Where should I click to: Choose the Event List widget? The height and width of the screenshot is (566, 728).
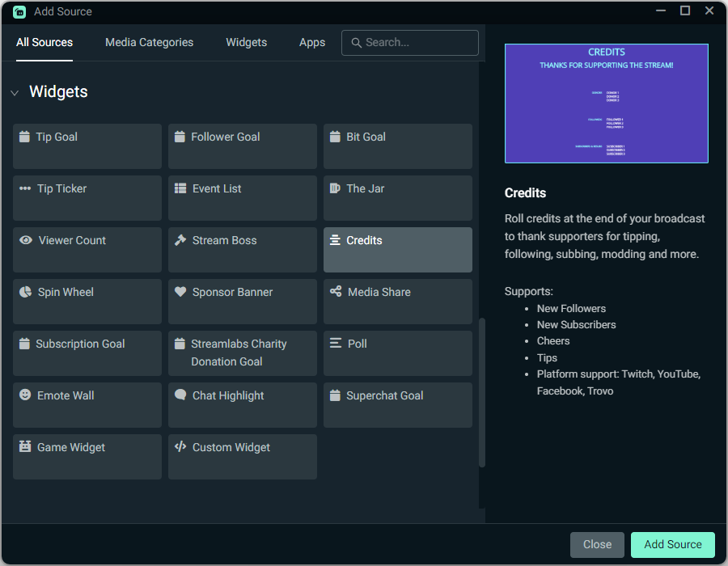coord(242,198)
